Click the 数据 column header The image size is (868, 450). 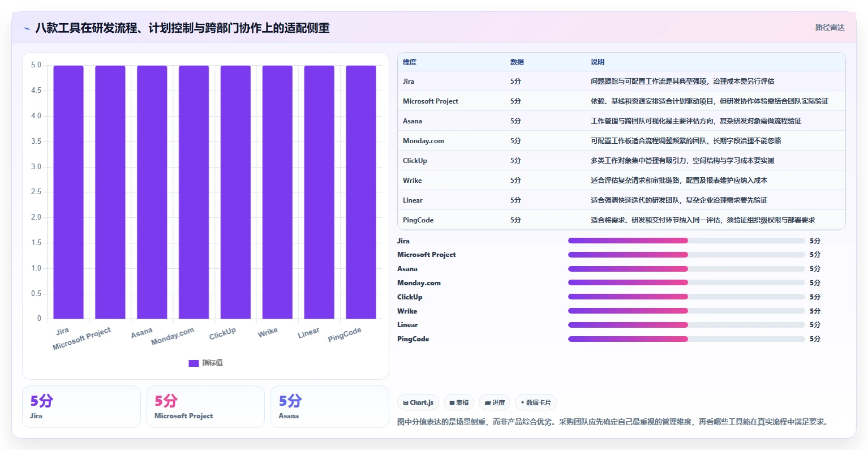(517, 62)
